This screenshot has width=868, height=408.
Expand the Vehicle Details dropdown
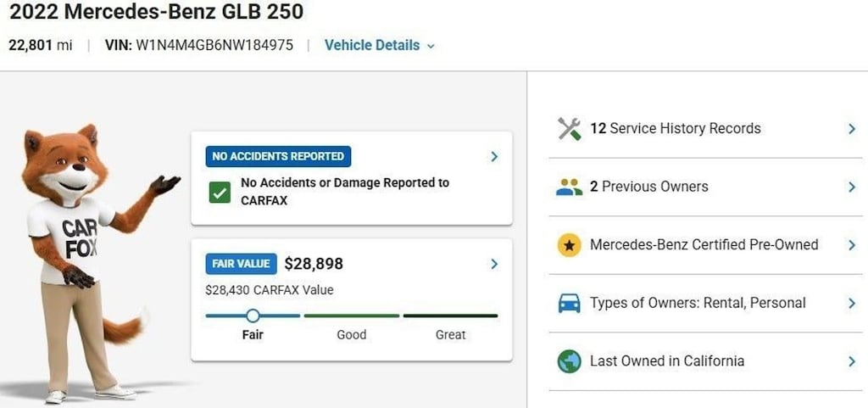[x=379, y=46]
